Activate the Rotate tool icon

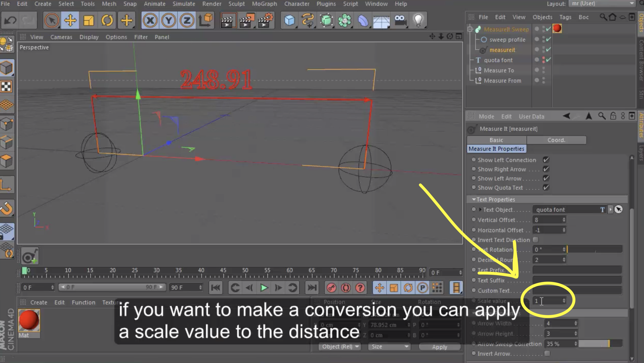point(107,20)
